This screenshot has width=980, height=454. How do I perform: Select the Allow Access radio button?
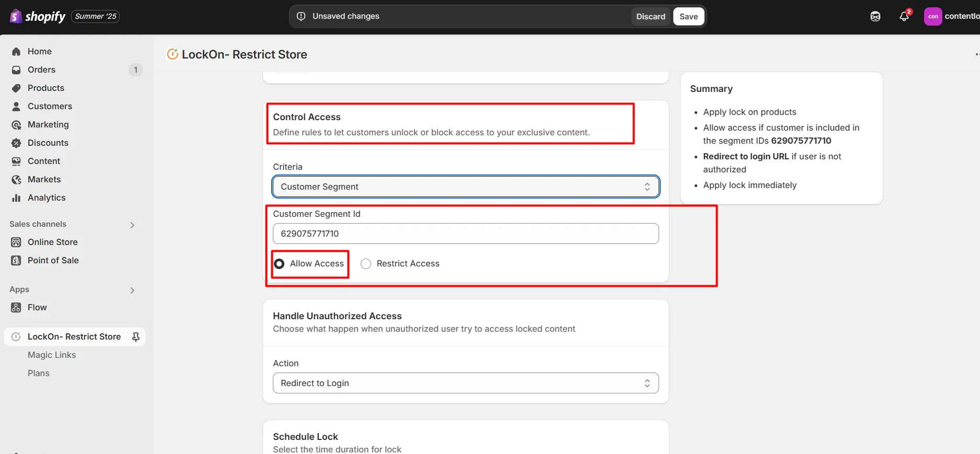(x=279, y=264)
